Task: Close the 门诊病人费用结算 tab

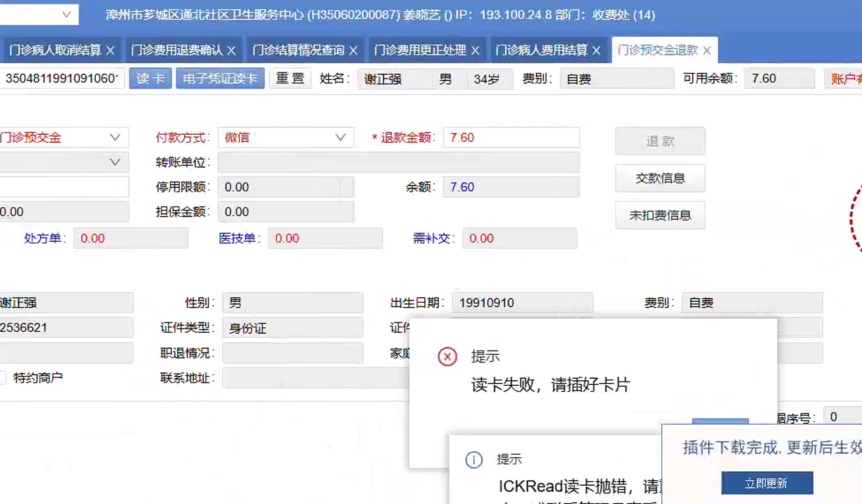Action: coord(596,50)
